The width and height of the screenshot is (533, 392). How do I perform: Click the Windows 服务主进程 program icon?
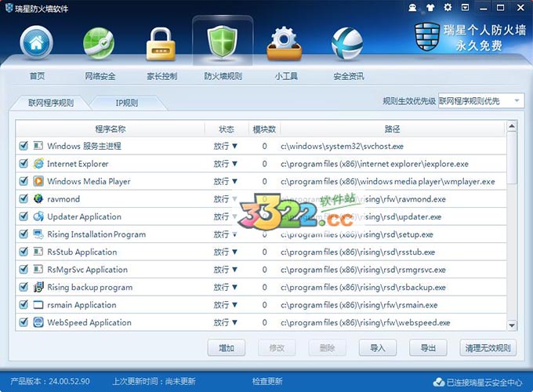[38, 146]
